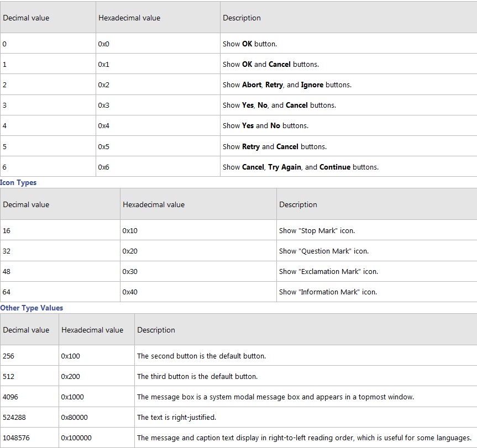Screen dimensions: 477x448
Task: Click the "Icon Types" section heading
Action: pos(18,183)
